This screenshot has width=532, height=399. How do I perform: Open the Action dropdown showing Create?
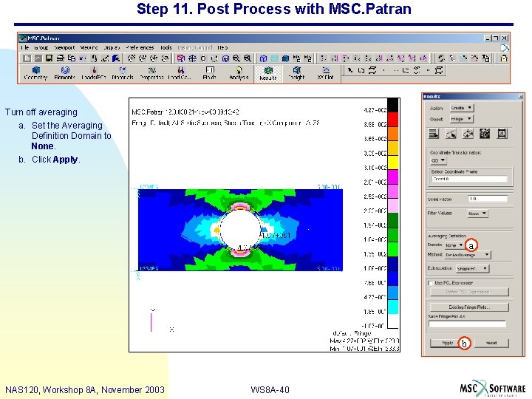[462, 108]
